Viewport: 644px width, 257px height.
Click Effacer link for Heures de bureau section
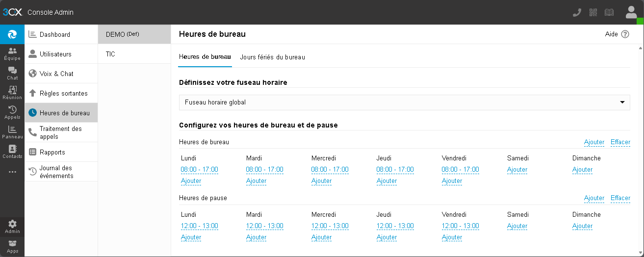(x=620, y=142)
